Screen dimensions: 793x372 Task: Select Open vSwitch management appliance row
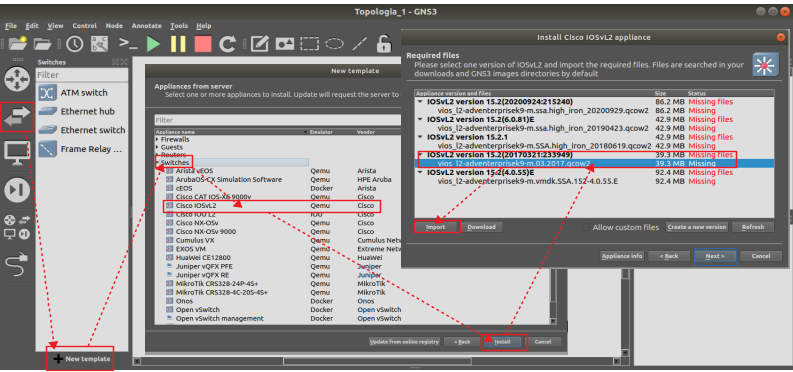pos(277,318)
